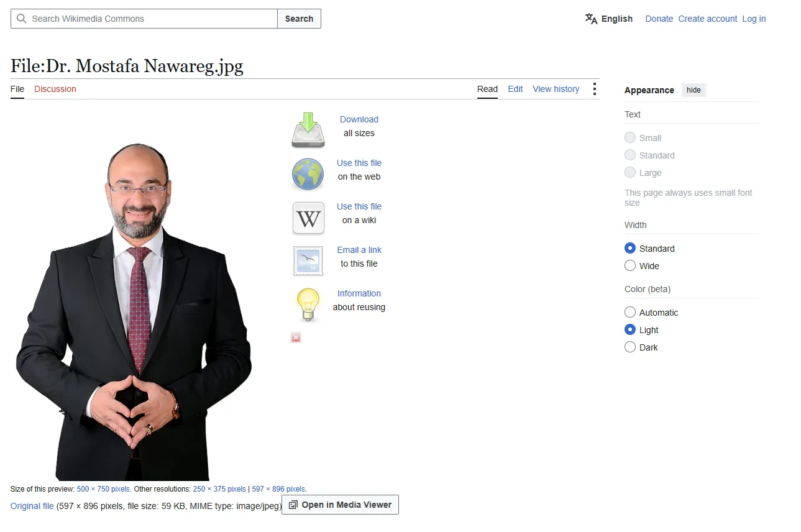
Task: Hide the Appearance panel
Action: pyautogui.click(x=693, y=90)
